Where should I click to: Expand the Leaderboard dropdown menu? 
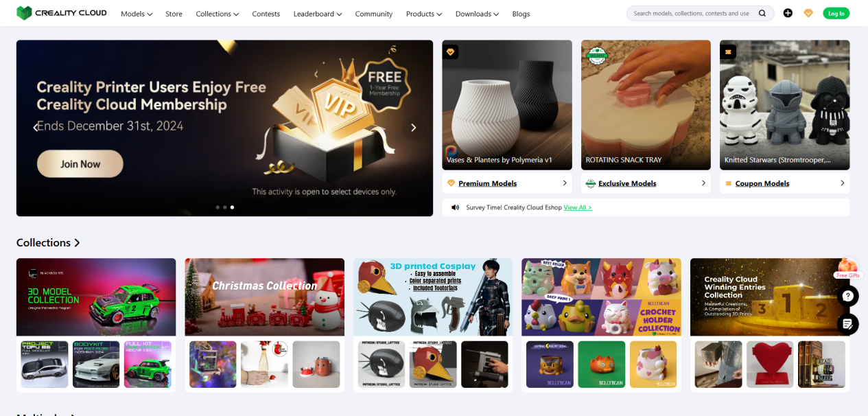click(x=318, y=14)
